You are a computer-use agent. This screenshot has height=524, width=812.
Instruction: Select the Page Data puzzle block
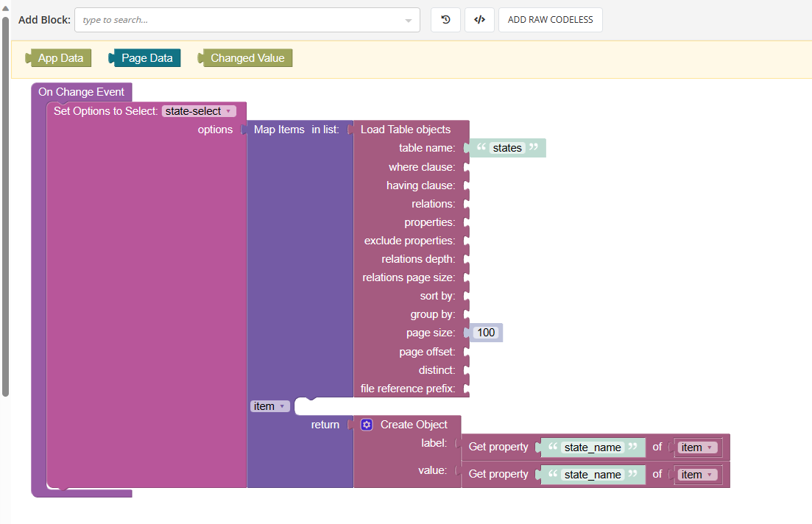point(147,56)
